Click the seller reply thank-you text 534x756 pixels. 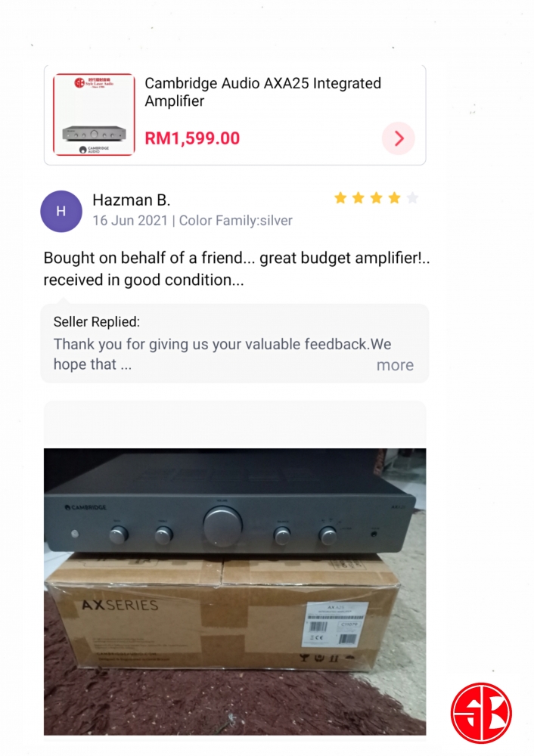tap(222, 354)
